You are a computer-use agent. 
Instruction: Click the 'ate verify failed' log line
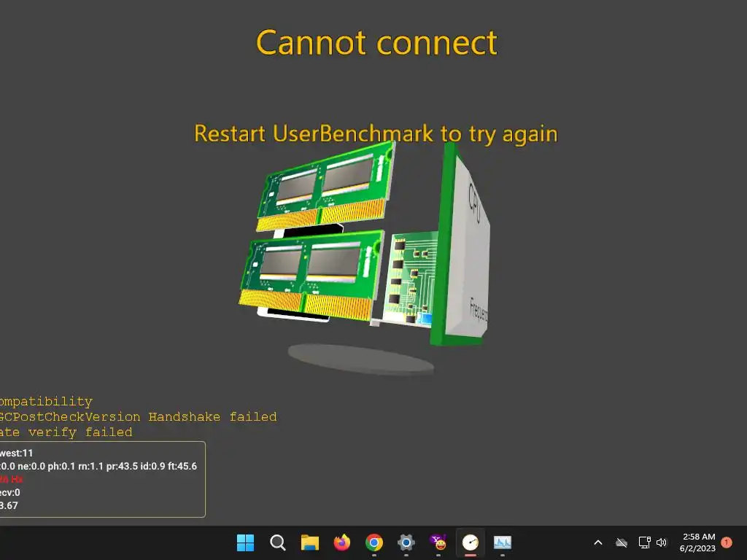(66, 432)
